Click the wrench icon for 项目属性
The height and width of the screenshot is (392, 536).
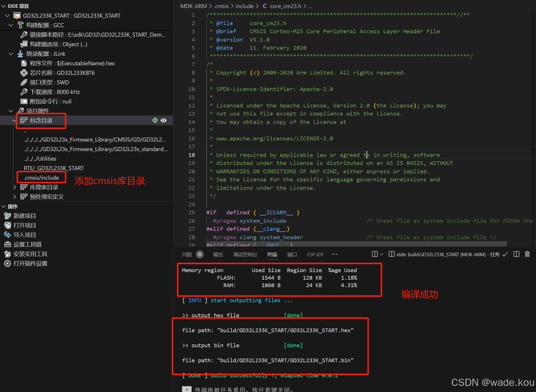coord(21,111)
